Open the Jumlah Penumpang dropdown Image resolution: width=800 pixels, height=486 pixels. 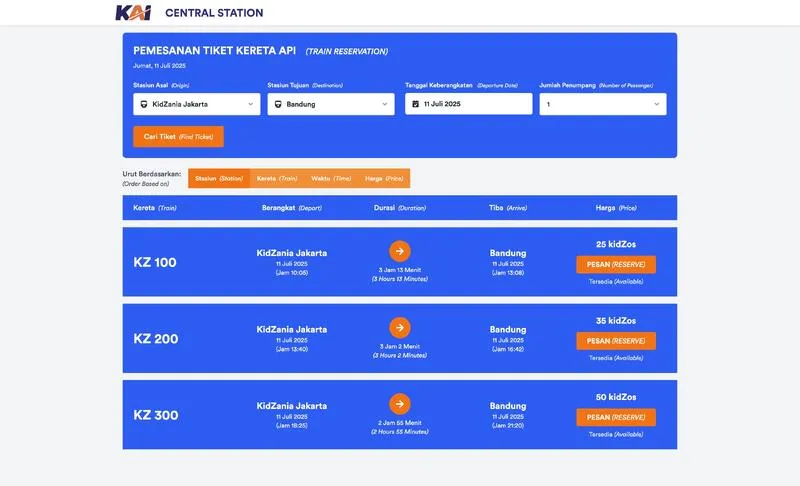603,104
